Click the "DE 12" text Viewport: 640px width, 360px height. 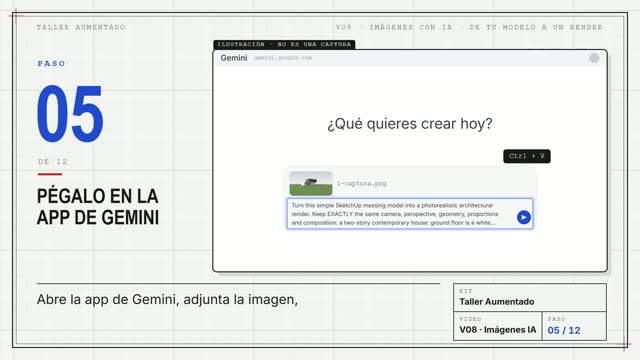pyautogui.click(x=53, y=162)
